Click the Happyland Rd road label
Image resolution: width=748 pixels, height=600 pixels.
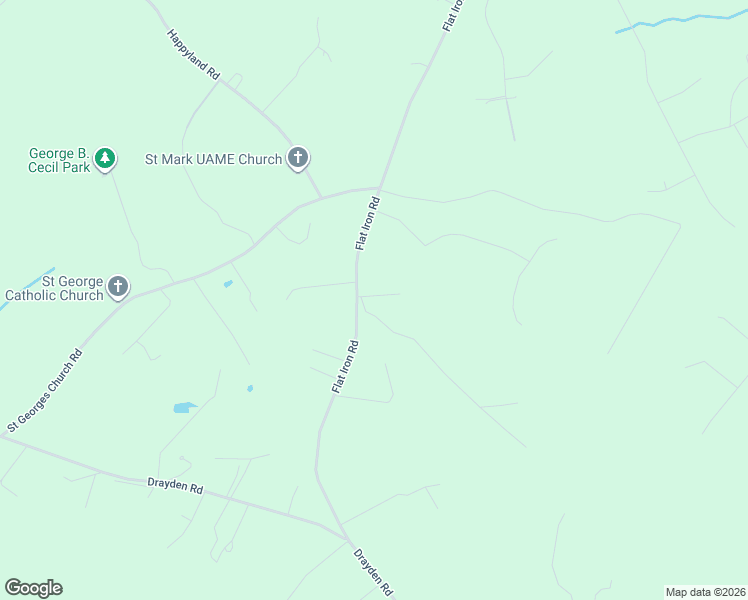[193, 54]
